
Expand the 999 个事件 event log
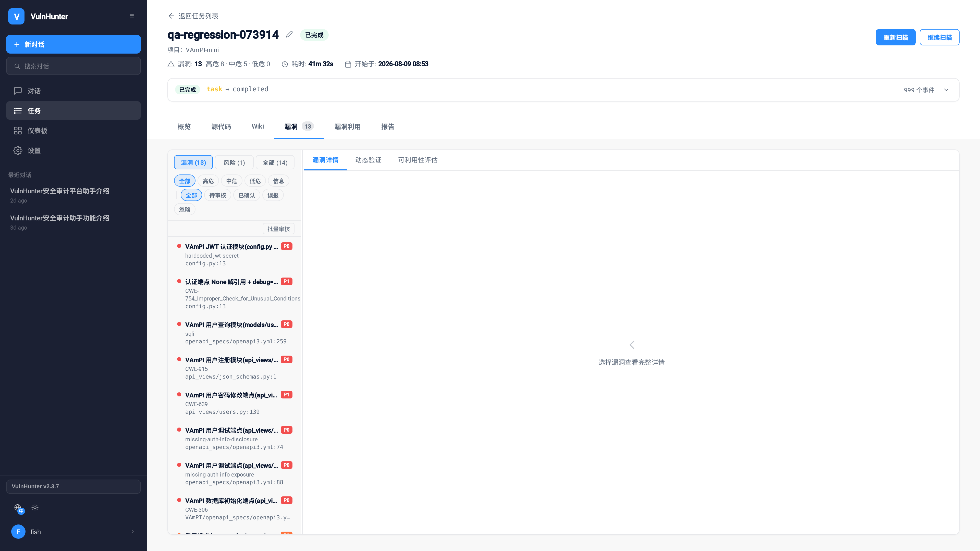pos(946,90)
